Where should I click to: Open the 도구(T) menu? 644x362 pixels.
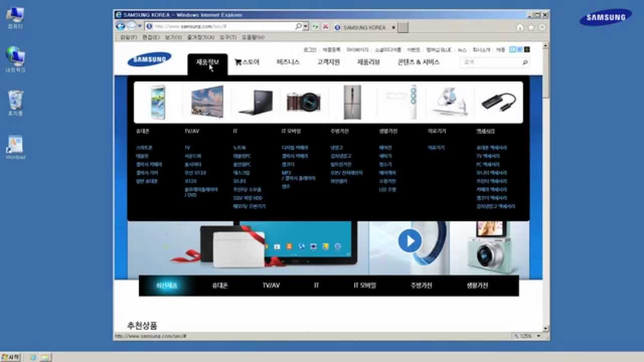click(228, 38)
